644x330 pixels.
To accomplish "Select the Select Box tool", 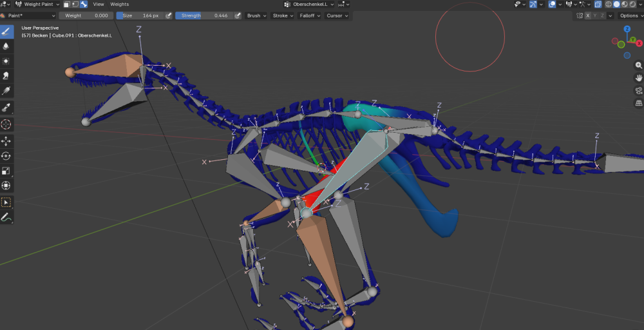I will (x=6, y=202).
